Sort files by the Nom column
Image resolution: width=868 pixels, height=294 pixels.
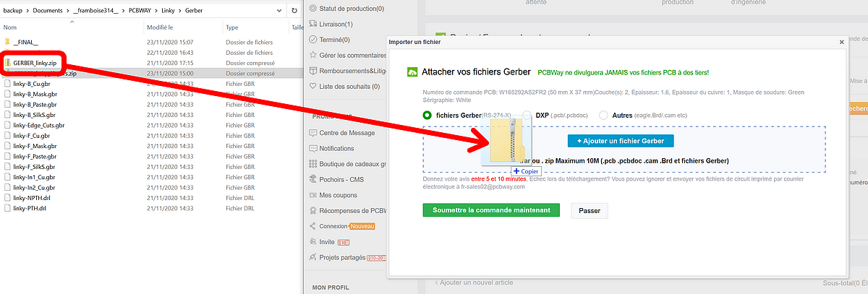[10, 27]
